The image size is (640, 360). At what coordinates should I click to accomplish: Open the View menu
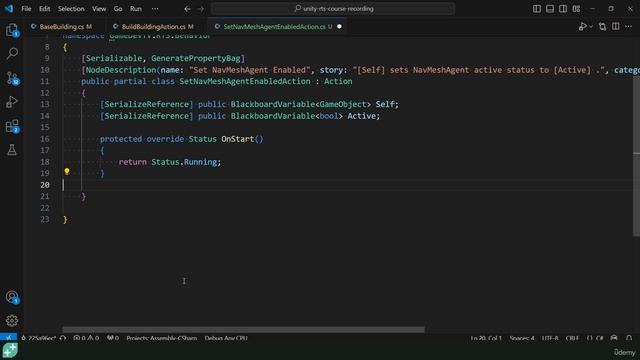(99, 9)
